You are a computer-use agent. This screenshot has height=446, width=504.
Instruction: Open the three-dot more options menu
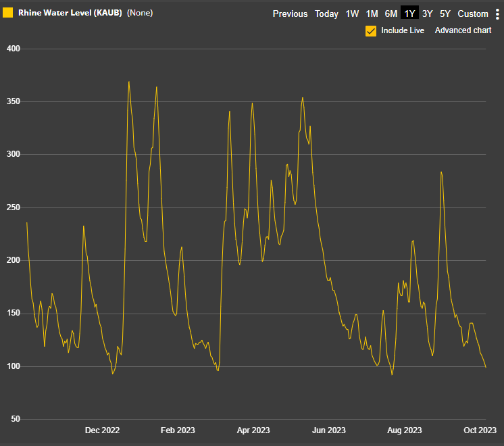point(497,14)
